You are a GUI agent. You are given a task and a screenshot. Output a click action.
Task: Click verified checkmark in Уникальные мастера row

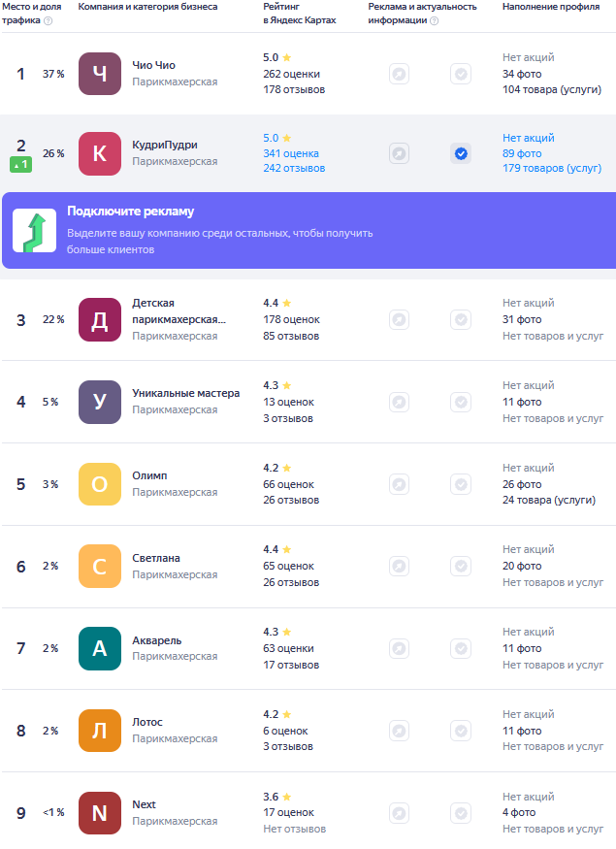point(461,402)
